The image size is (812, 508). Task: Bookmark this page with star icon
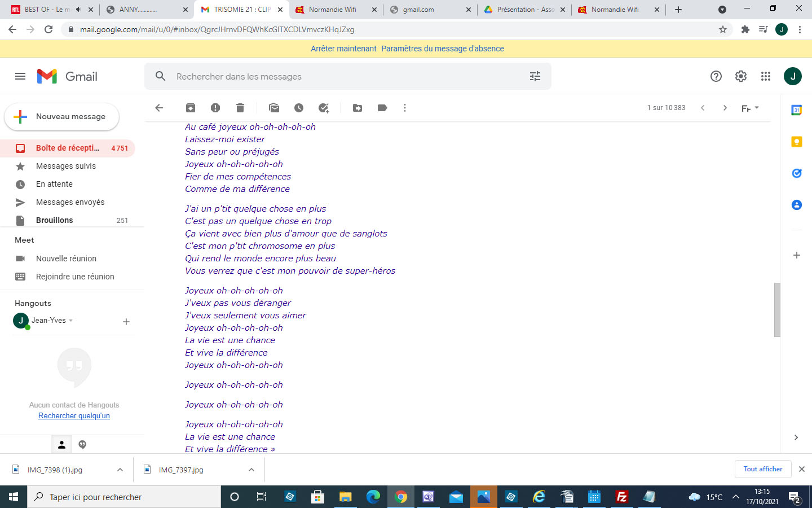[x=723, y=29]
